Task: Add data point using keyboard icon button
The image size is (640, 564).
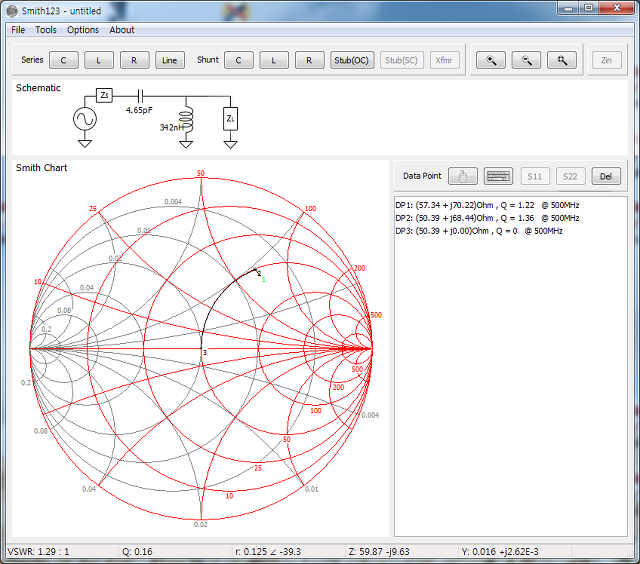Action: point(498,176)
